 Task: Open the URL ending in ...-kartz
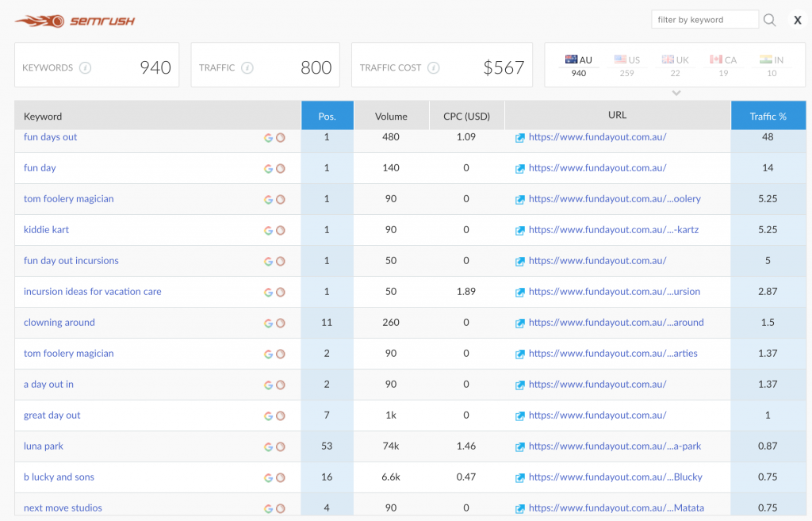[x=614, y=229]
